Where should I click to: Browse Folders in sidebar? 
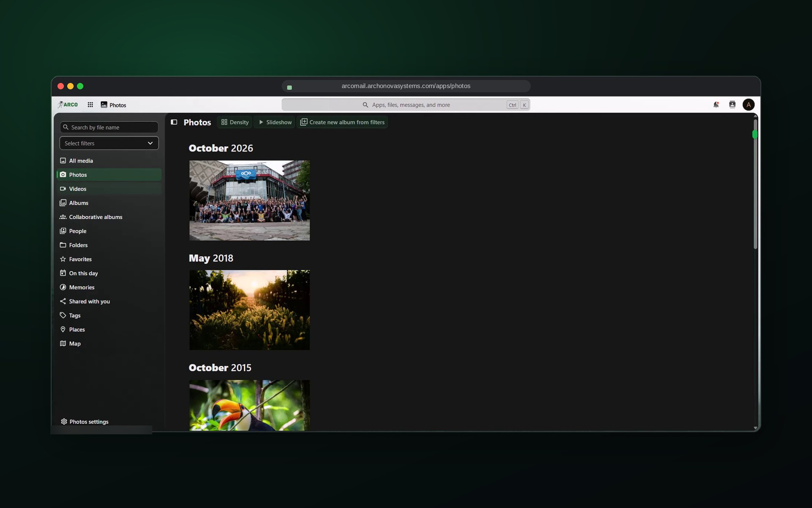click(109, 245)
